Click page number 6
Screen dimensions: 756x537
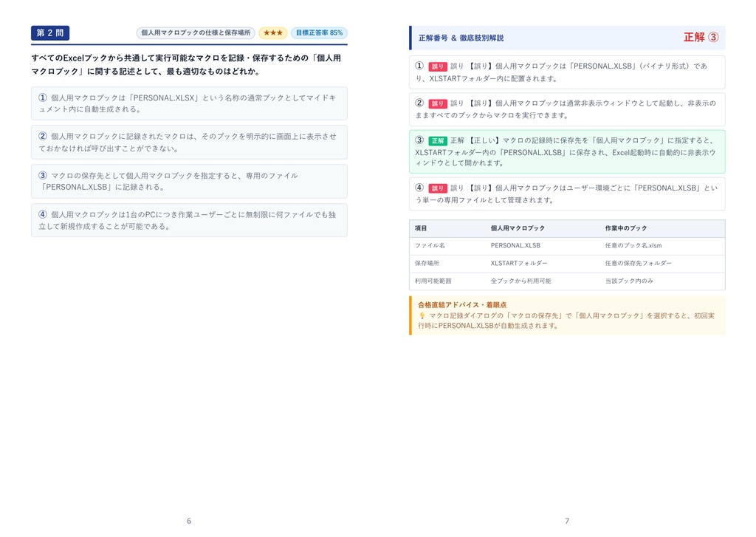tap(189, 521)
